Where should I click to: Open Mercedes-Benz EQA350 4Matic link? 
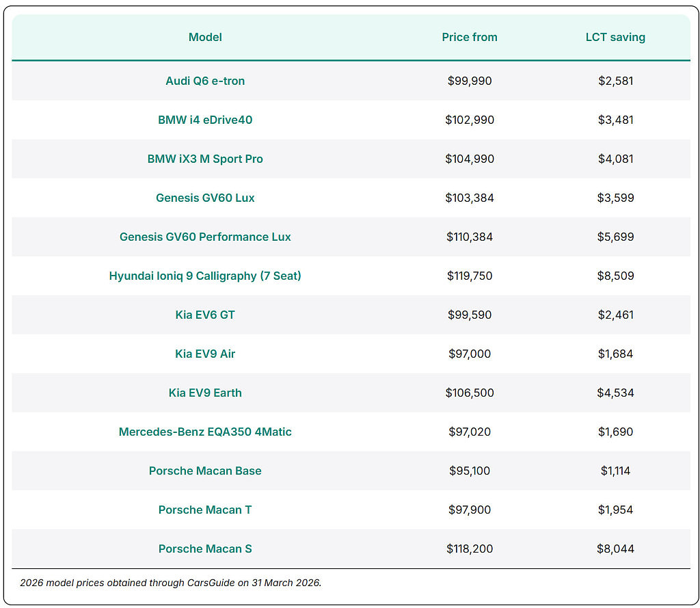click(x=205, y=432)
